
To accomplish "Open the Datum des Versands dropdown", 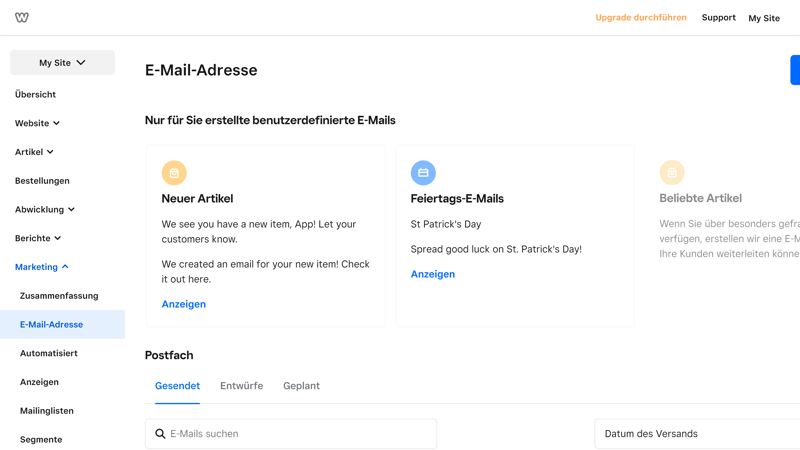I will pyautogui.click(x=697, y=434).
